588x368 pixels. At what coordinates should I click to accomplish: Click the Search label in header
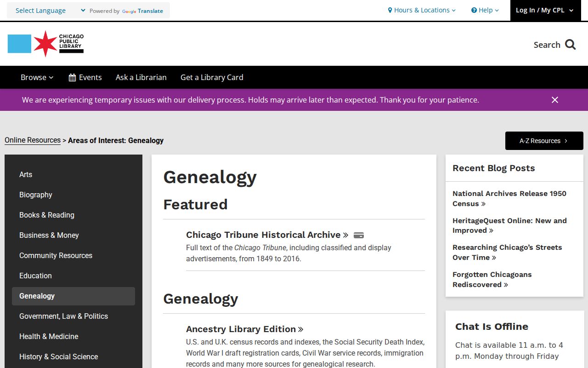click(x=547, y=45)
